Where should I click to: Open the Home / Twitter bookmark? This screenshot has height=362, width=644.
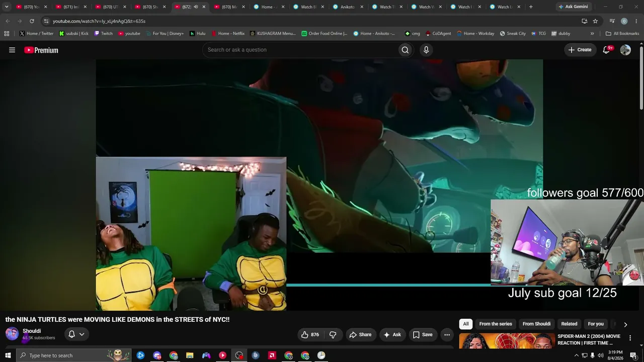36,34
